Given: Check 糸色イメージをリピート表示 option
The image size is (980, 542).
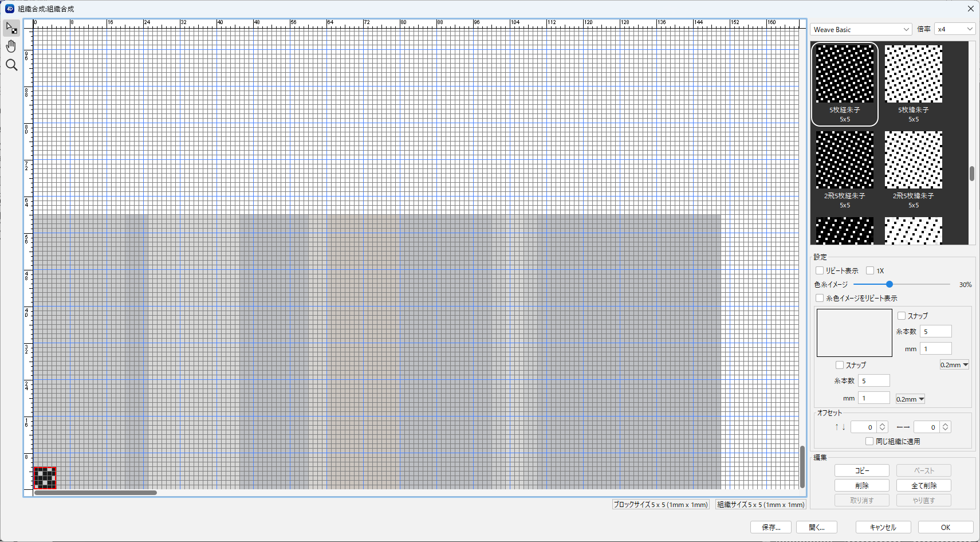Looking at the screenshot, I should point(820,298).
